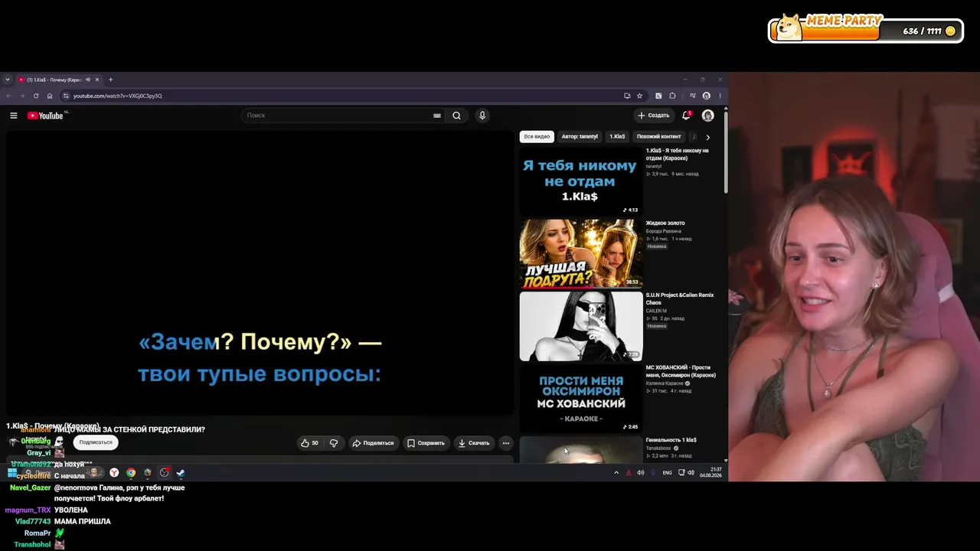Start voice search with the microphone
The image size is (980, 551).
tap(482, 116)
